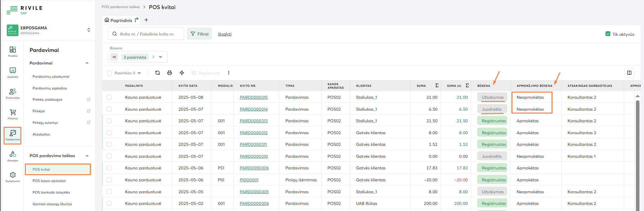Viewport: 644px width, 211px height.
Task: Toggle the Tik aktyvūs checkbox
Action: tap(608, 34)
